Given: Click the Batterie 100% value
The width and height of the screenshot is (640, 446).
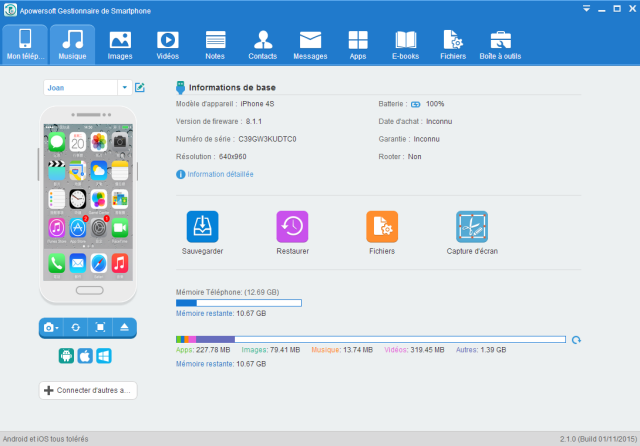Looking at the screenshot, I should pos(435,104).
